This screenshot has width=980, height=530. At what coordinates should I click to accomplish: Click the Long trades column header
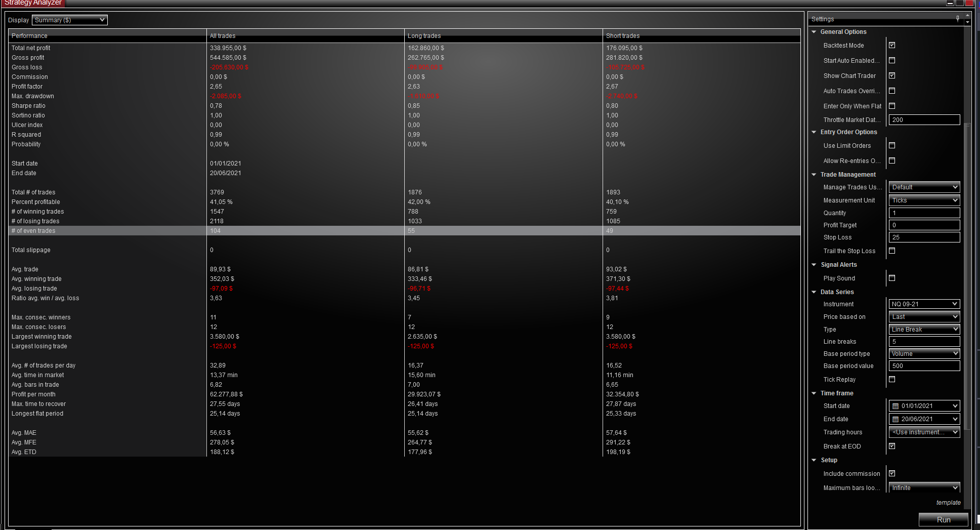pos(503,36)
